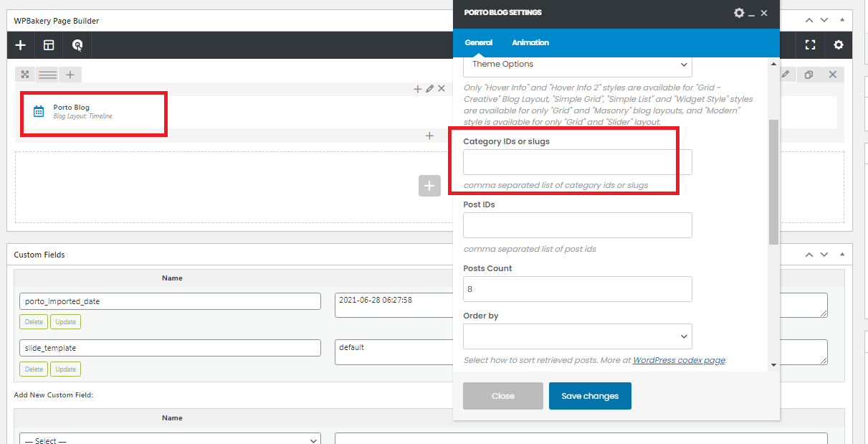Viewport: 868px width, 444px height.
Task: Update the slide_template custom field
Action: coord(66,369)
